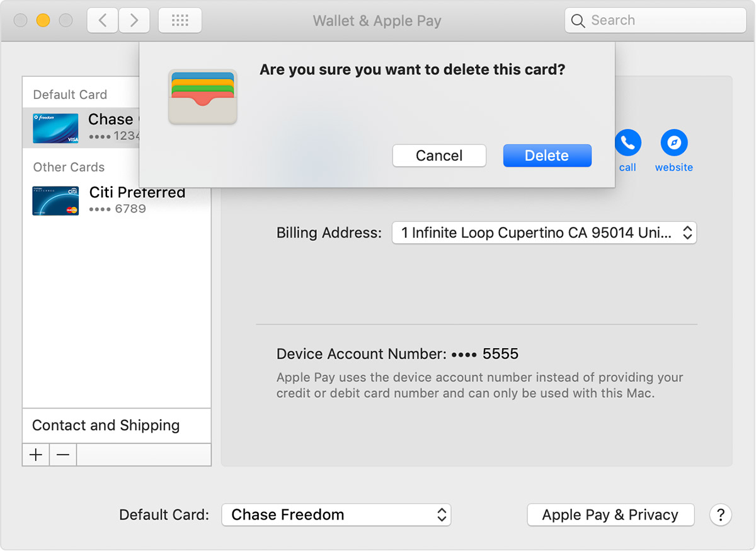Go forward with the right arrow button
756x551 pixels.
pyautogui.click(x=134, y=20)
